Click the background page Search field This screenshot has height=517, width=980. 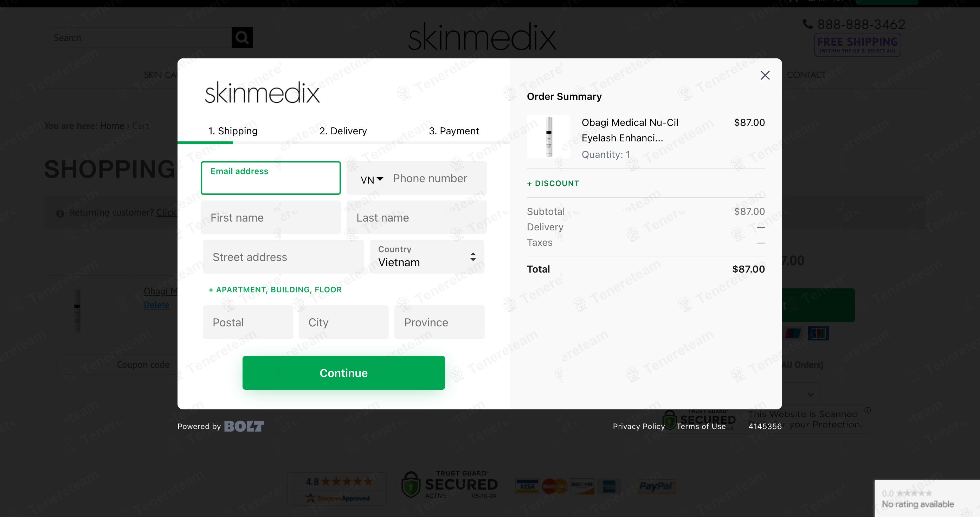coord(140,38)
